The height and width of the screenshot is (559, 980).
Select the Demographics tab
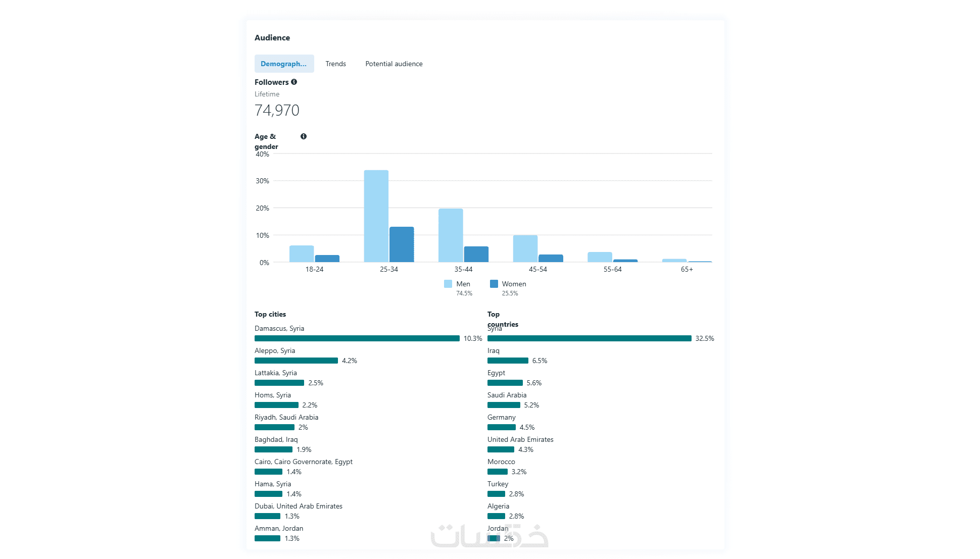(284, 64)
